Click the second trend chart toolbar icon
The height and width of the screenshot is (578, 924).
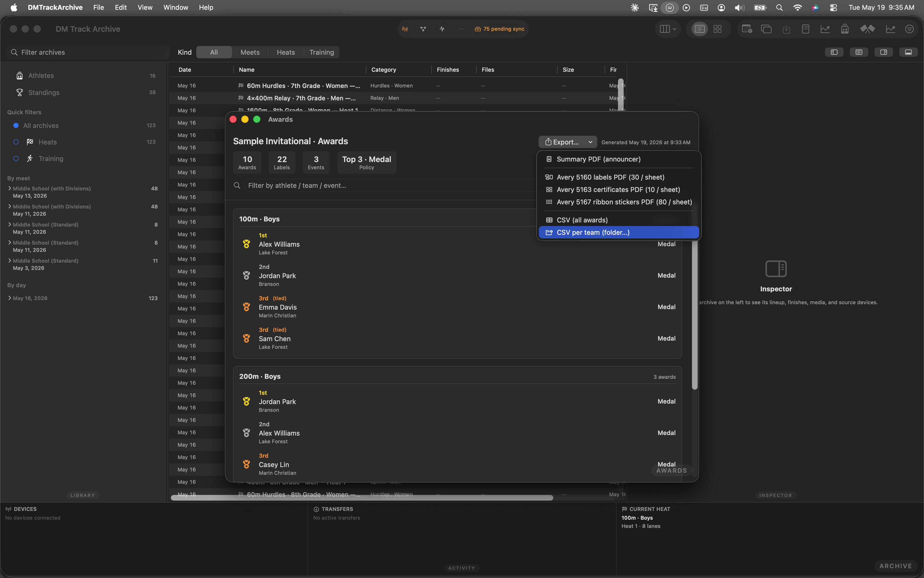click(890, 29)
